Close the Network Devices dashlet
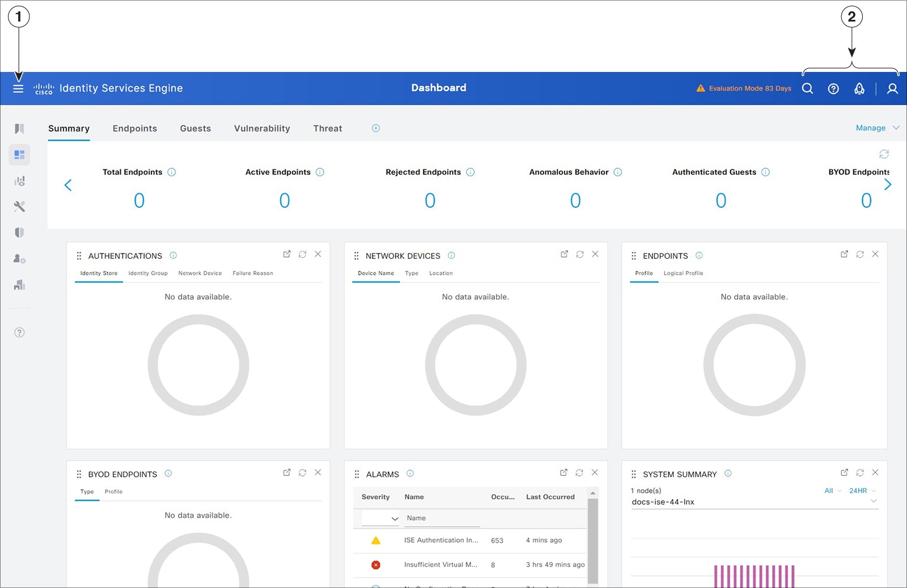Image resolution: width=907 pixels, height=588 pixels. click(595, 254)
